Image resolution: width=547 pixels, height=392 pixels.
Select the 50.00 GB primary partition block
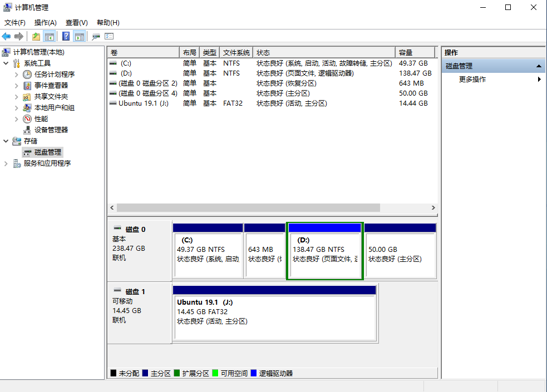pyautogui.click(x=400, y=251)
